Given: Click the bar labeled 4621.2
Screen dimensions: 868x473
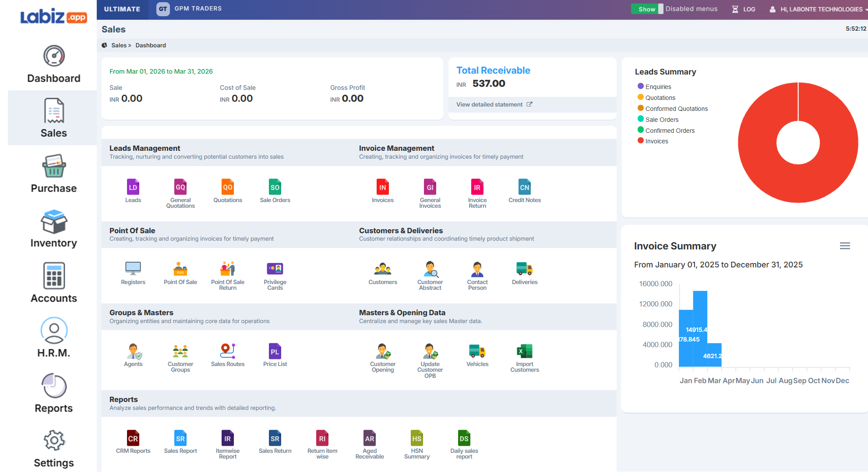Looking at the screenshot, I should point(714,355).
